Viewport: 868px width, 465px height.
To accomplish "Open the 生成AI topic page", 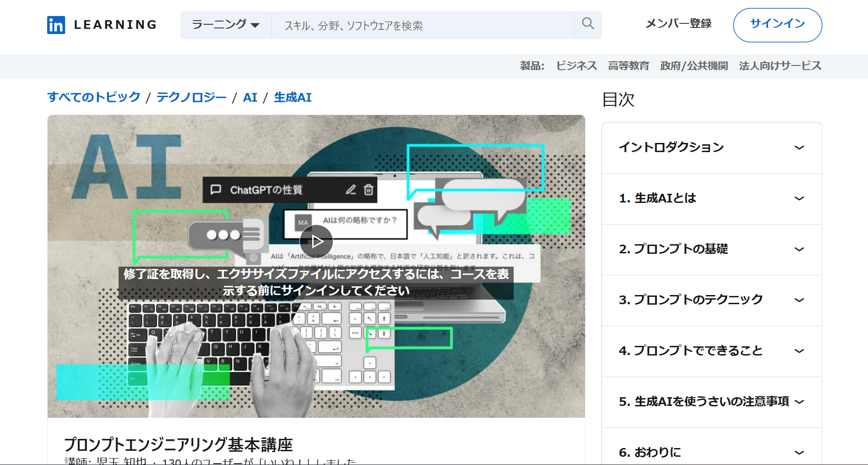I will 292,97.
